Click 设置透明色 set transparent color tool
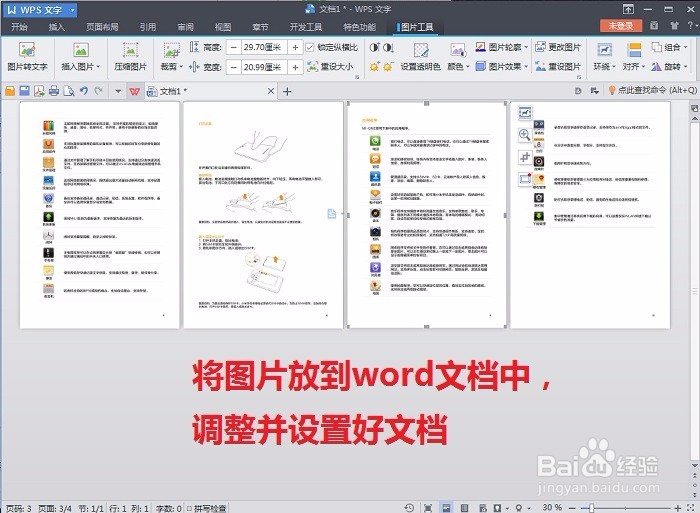Screen dimensions: 700x513 click(x=421, y=57)
